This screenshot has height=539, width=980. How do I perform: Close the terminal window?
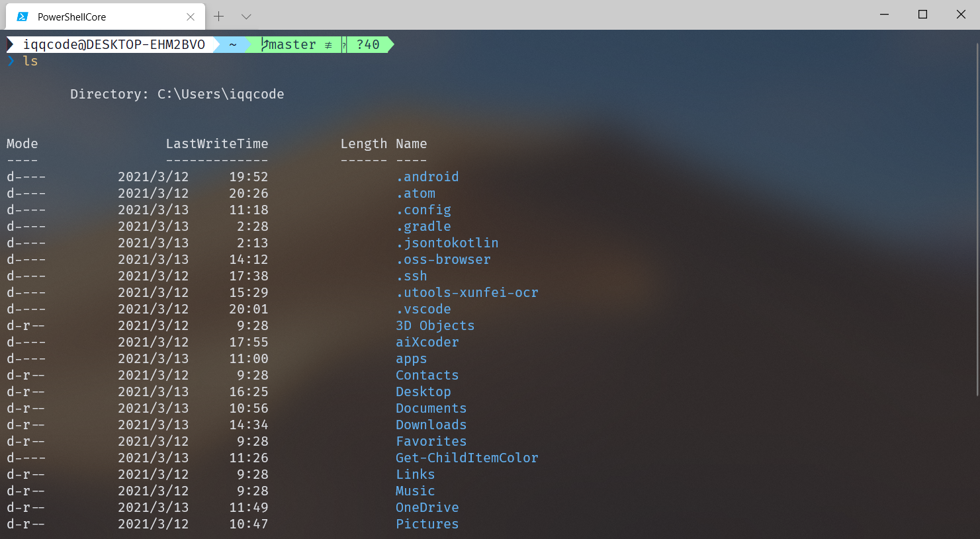(961, 15)
